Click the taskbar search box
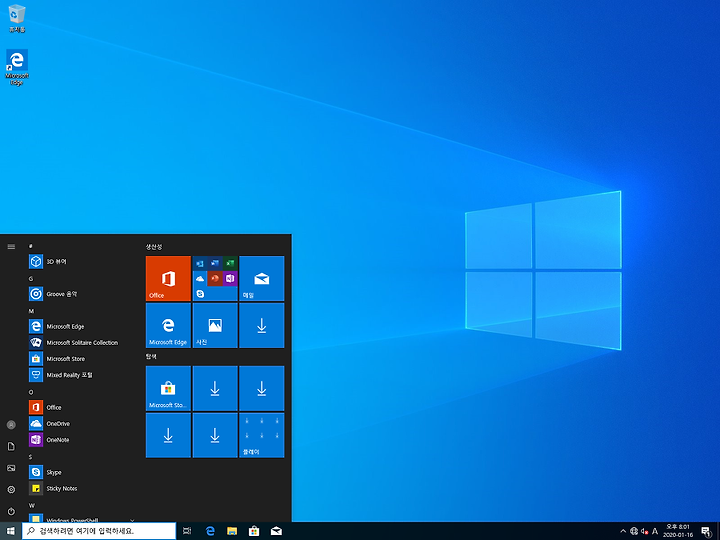This screenshot has height=540, width=720. click(99, 531)
